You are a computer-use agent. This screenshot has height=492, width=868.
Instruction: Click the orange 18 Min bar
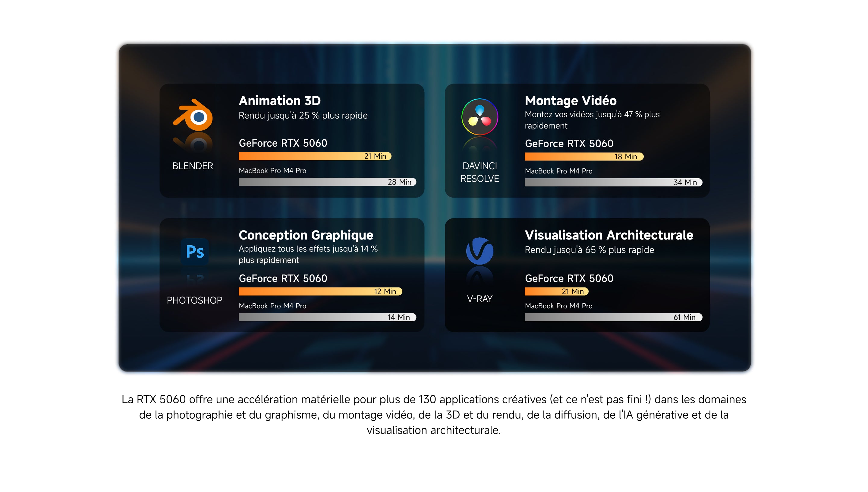[x=584, y=157]
